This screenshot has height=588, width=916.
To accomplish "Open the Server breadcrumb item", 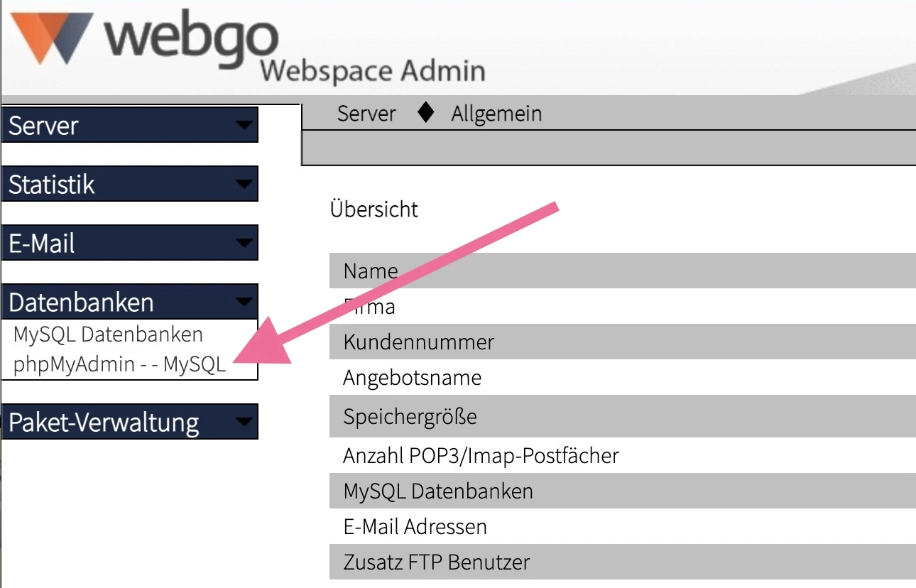I will (366, 113).
